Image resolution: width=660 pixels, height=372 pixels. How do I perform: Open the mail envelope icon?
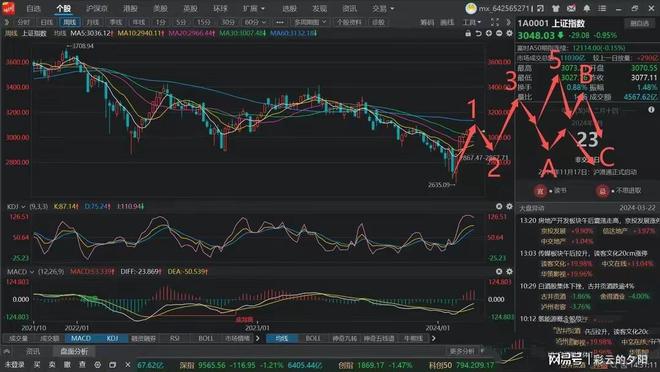tap(571, 8)
